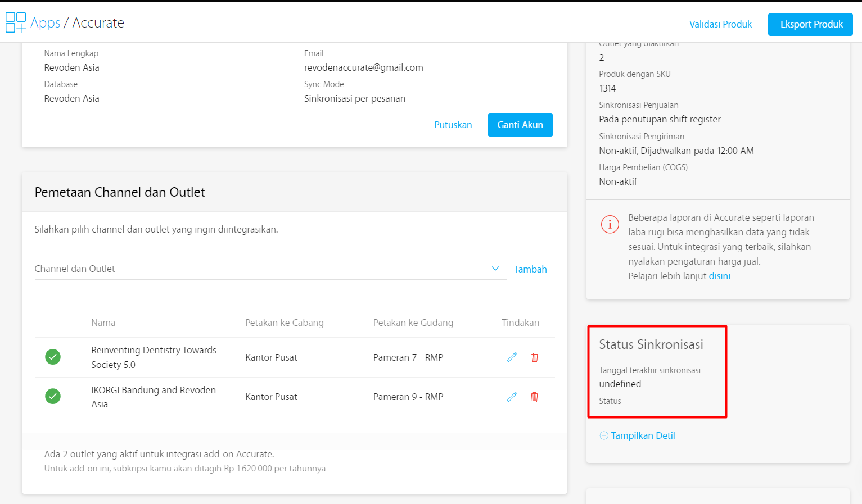Viewport: 862px width, 504px height.
Task: Open Validasi Produk in the header
Action: pos(720,24)
